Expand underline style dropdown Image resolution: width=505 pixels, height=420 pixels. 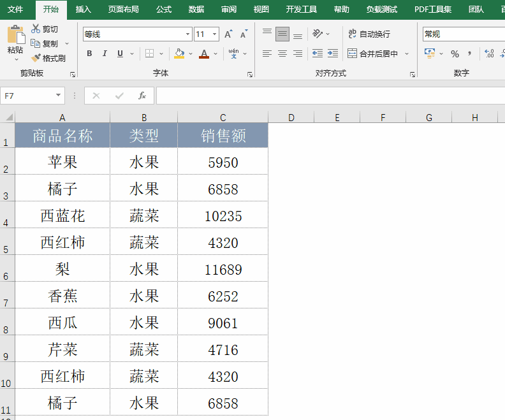[132, 54]
